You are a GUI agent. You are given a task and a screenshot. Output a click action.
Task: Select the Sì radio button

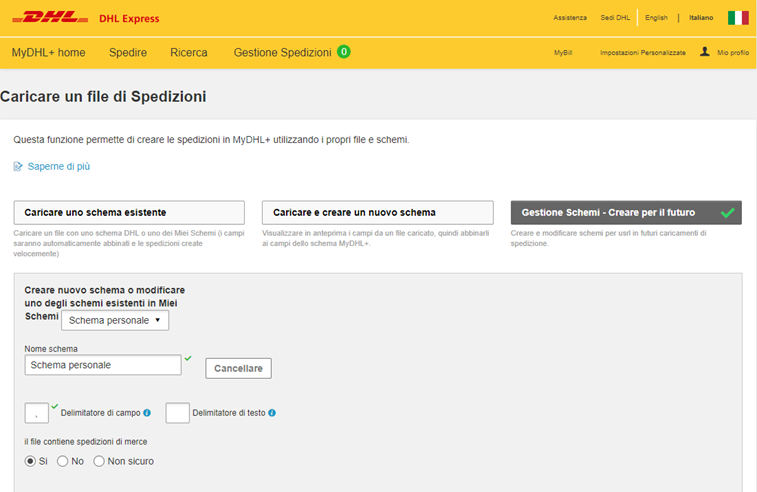pos(30,461)
